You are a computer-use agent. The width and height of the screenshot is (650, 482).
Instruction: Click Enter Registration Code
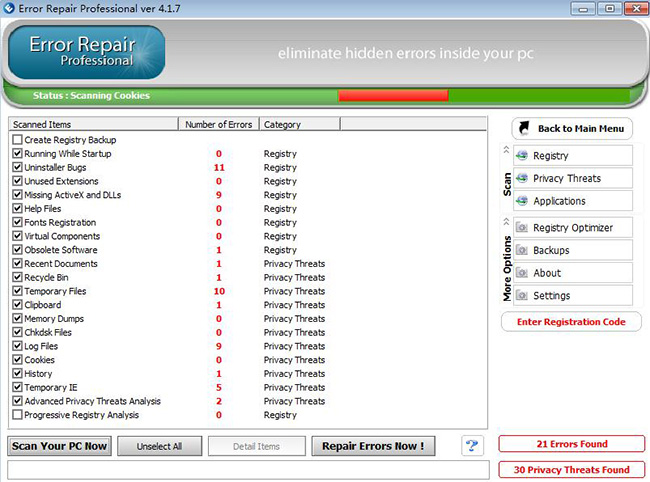click(571, 322)
